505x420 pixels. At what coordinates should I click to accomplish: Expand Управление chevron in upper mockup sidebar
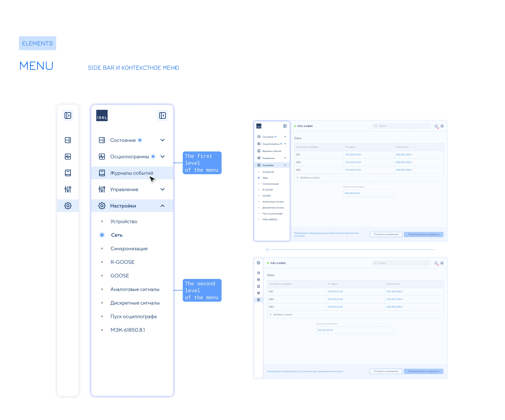[285, 158]
